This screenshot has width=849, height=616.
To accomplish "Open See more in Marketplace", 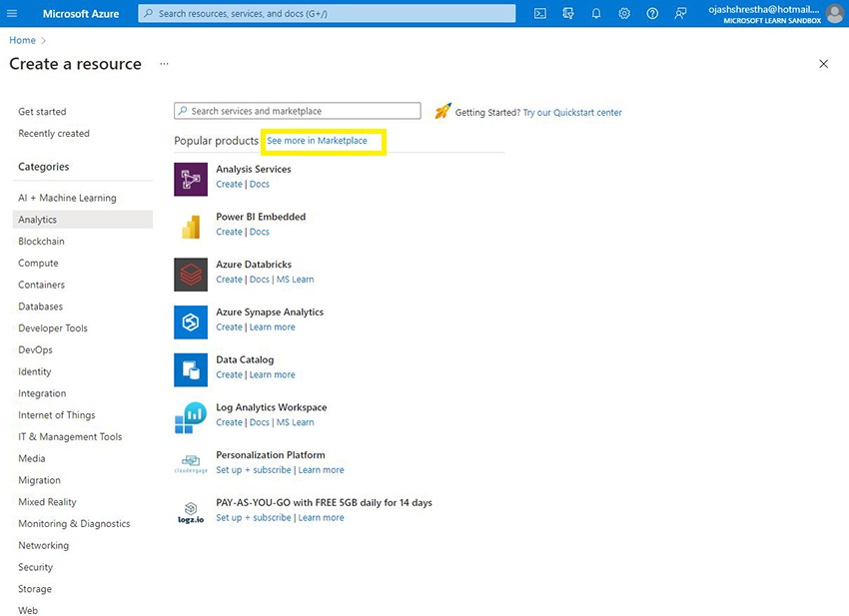I will pos(317,141).
